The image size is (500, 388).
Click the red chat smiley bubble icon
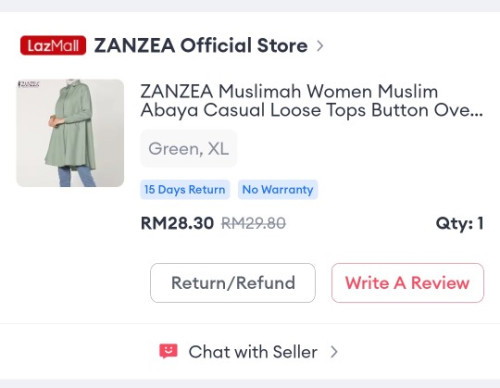pos(168,351)
